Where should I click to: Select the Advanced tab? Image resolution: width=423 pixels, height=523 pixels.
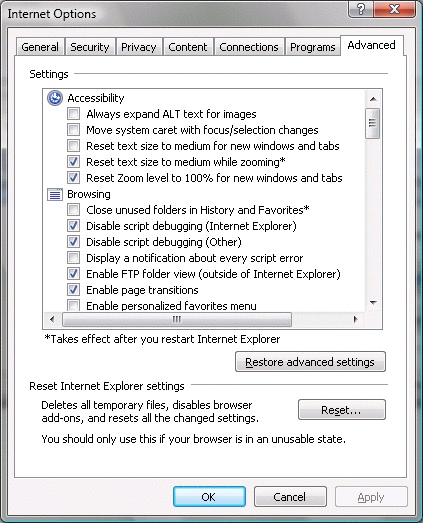(x=372, y=45)
